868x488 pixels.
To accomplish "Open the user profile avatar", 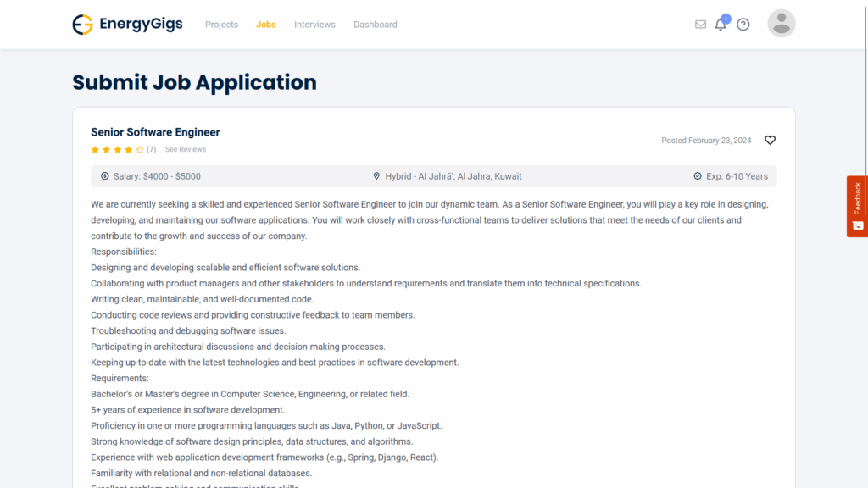I will coord(781,24).
